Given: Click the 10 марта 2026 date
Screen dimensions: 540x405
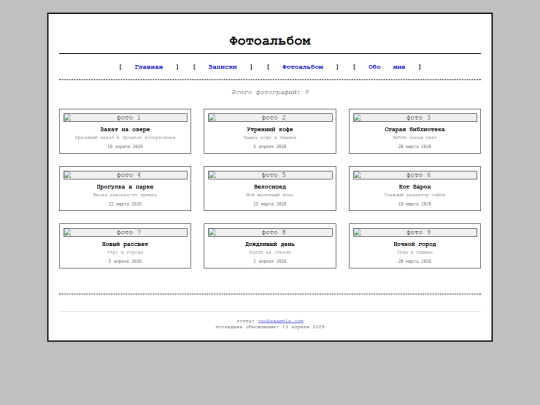Looking at the screenshot, I should tap(415, 204).
